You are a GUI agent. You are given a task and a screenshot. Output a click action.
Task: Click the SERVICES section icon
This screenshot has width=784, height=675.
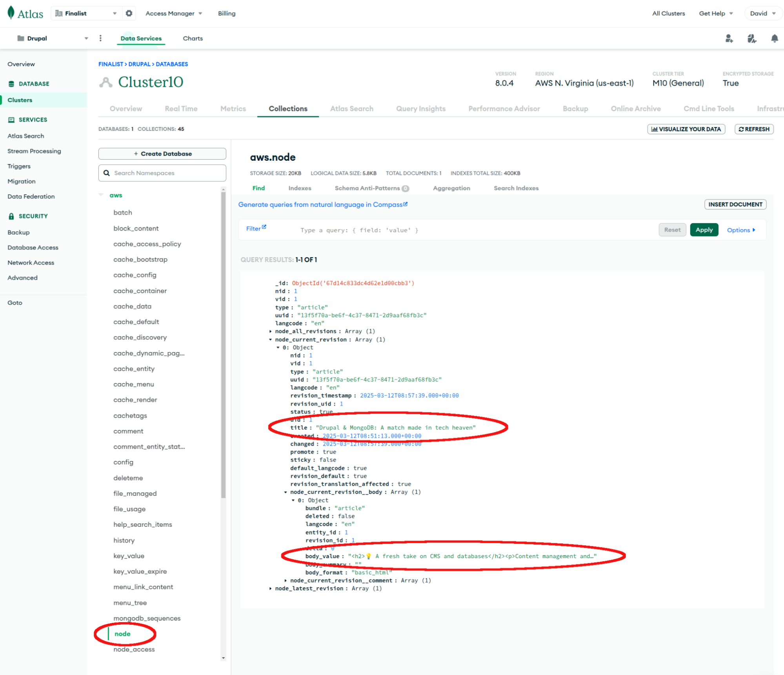point(11,120)
